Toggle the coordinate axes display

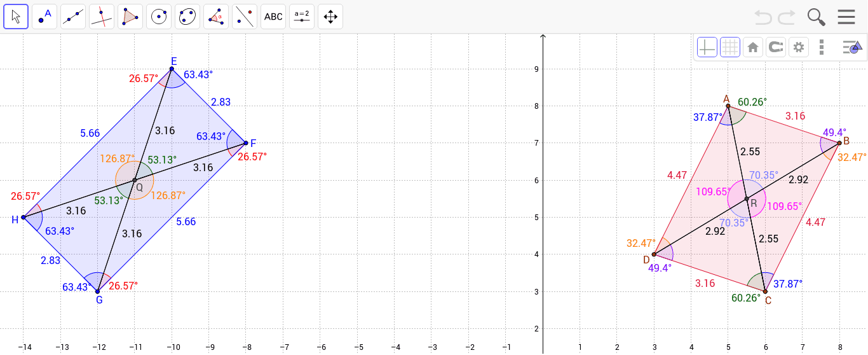(707, 47)
